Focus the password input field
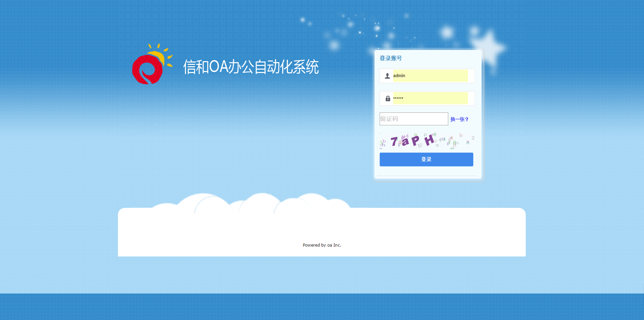The image size is (644, 320). (430, 98)
